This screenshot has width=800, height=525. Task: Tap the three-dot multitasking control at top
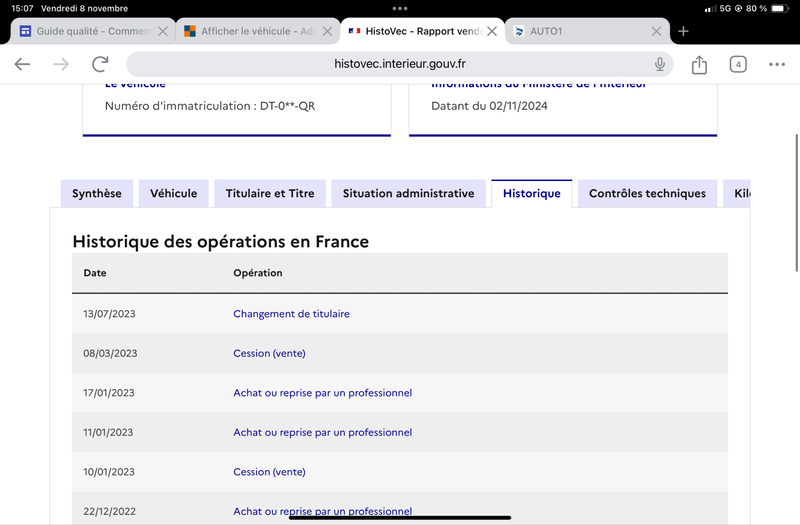(400, 8)
